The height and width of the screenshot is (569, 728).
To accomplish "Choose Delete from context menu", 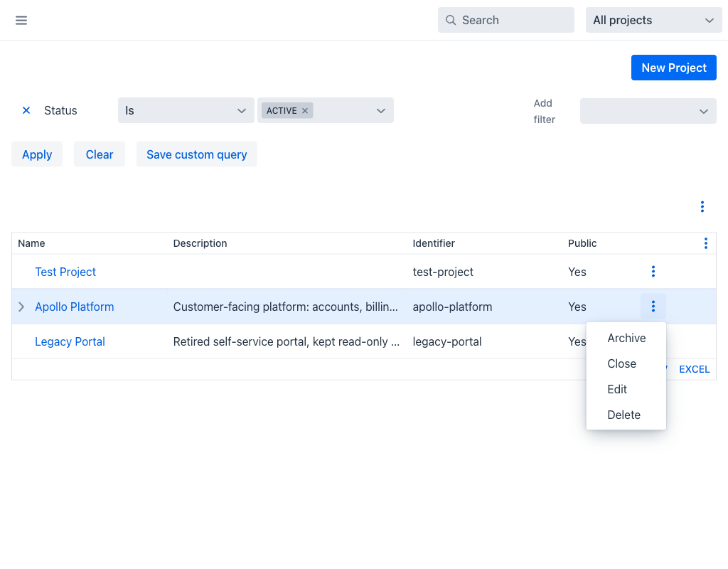I will [x=626, y=415].
